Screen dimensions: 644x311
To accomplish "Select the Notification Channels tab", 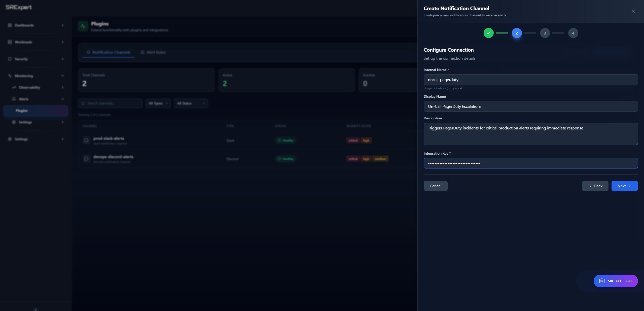I will pyautogui.click(x=108, y=52).
